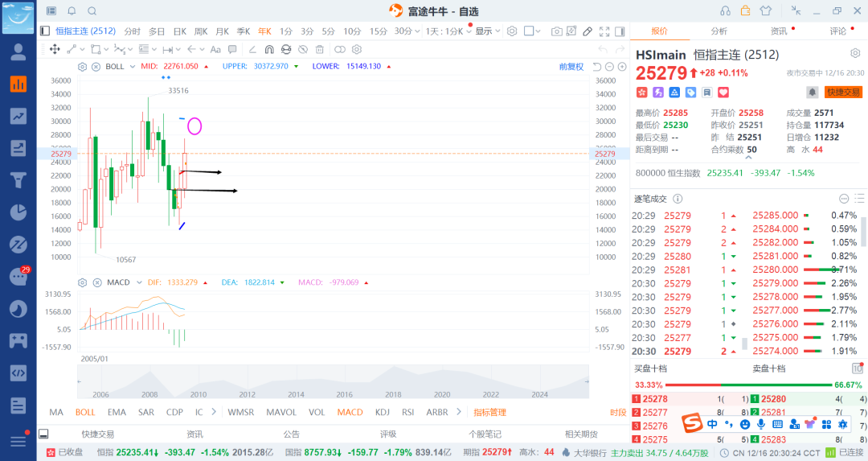The image size is (868, 461).
Task: Click the 恒指主连 (2512) chart title
Action: 85,31
